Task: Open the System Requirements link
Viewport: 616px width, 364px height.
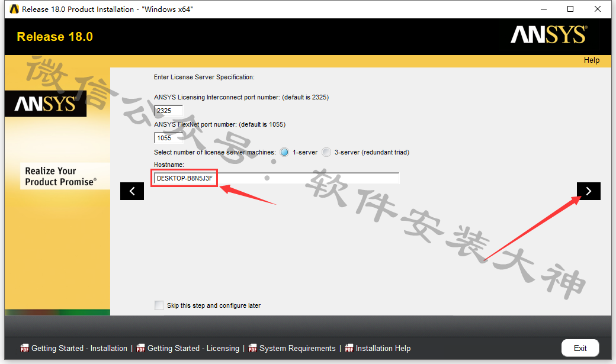Action: [297, 348]
